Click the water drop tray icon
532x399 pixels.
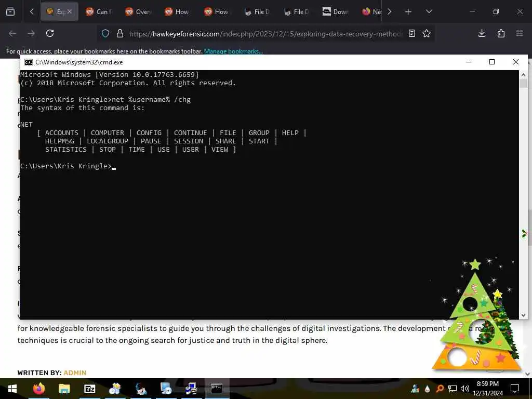tap(428, 389)
